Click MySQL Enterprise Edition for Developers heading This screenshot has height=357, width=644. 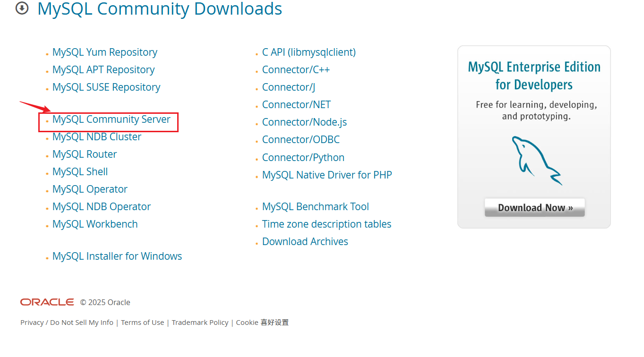534,76
